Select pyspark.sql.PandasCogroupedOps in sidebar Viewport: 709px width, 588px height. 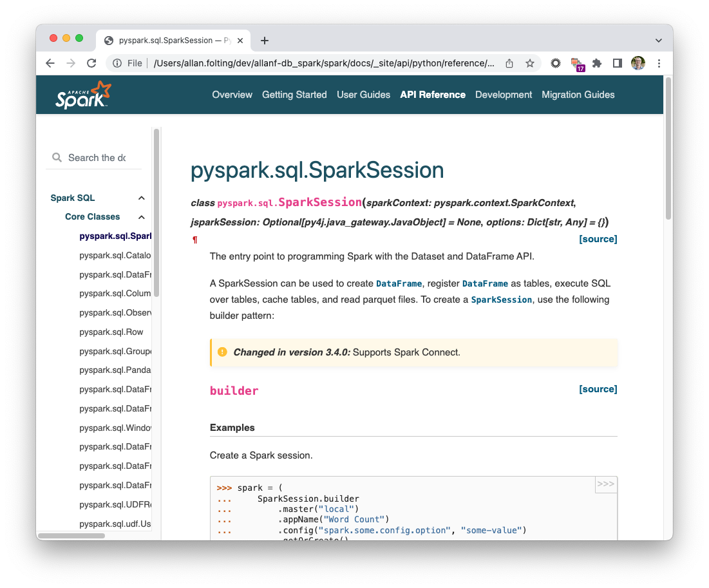[115, 370]
